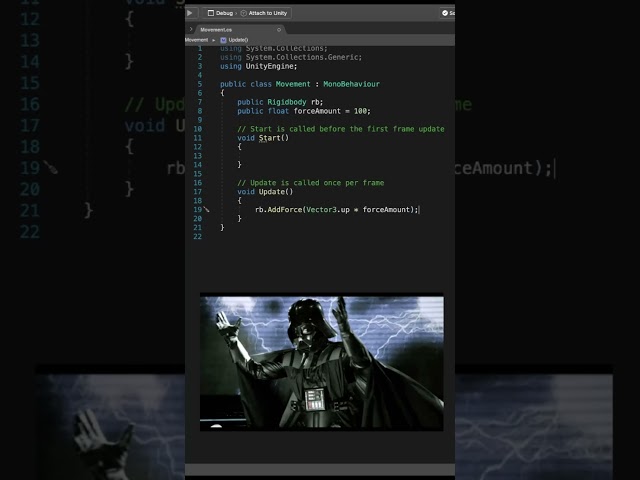Screen dimensions: 640x480
Task: Click '// Update is called once per frame' comment
Action: [311, 183]
